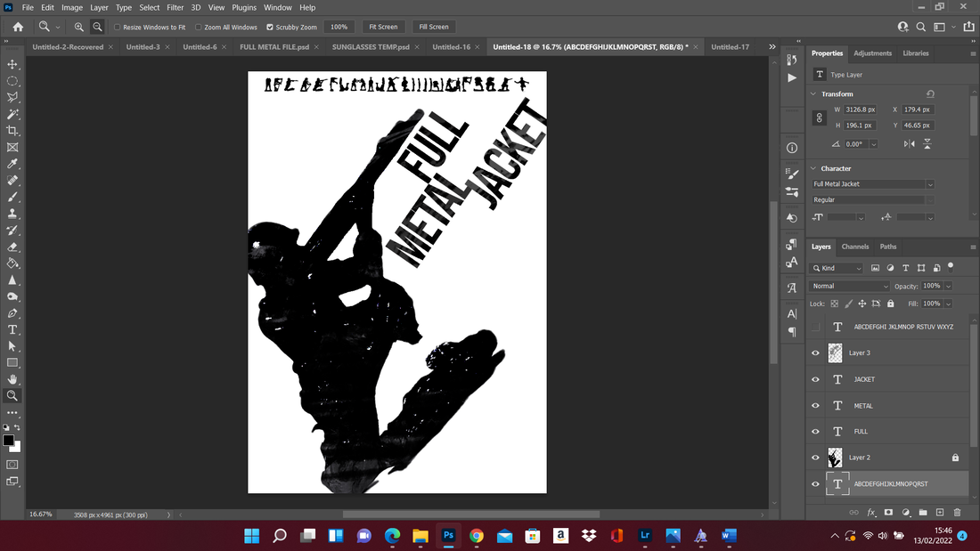The image size is (980, 551).
Task: Enable Zoom All Windows checkbox
Action: click(198, 27)
